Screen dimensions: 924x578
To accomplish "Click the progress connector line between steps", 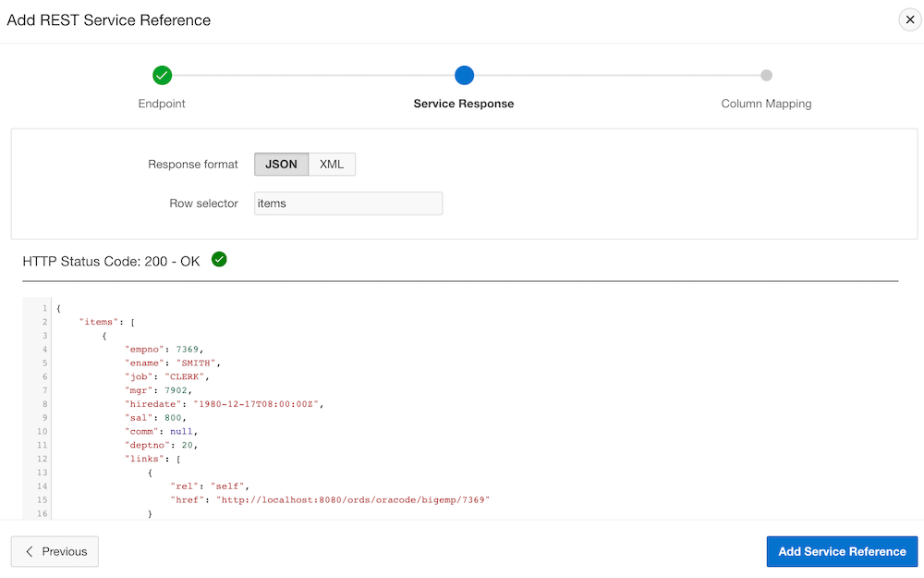I will pyautogui.click(x=314, y=75).
